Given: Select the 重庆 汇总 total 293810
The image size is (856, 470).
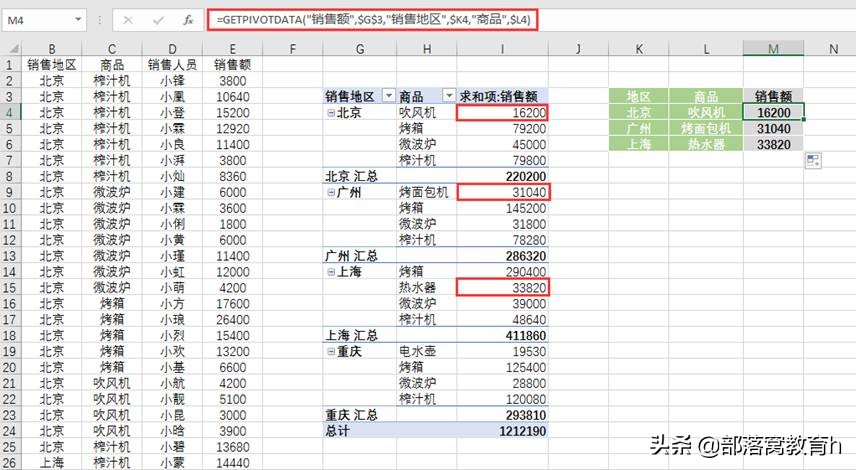Looking at the screenshot, I should click(502, 415).
